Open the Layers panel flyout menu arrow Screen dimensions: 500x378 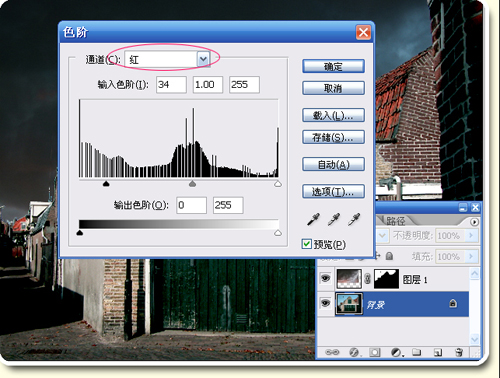474,222
